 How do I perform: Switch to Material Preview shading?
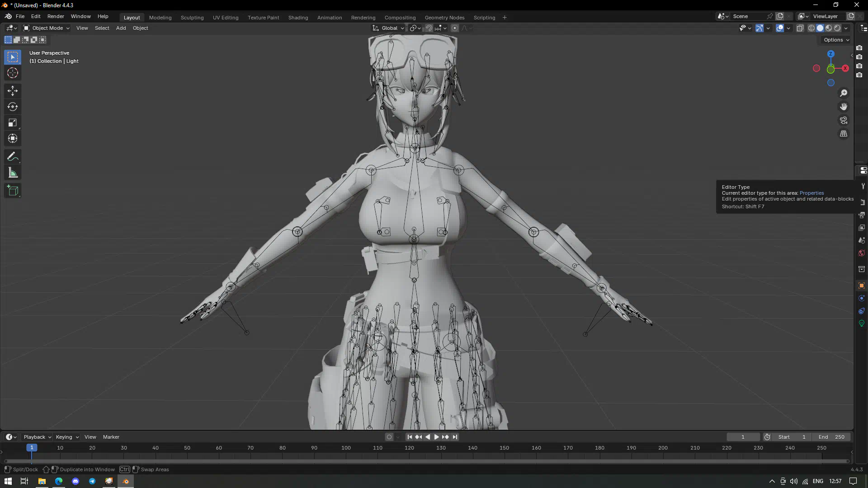(829, 28)
